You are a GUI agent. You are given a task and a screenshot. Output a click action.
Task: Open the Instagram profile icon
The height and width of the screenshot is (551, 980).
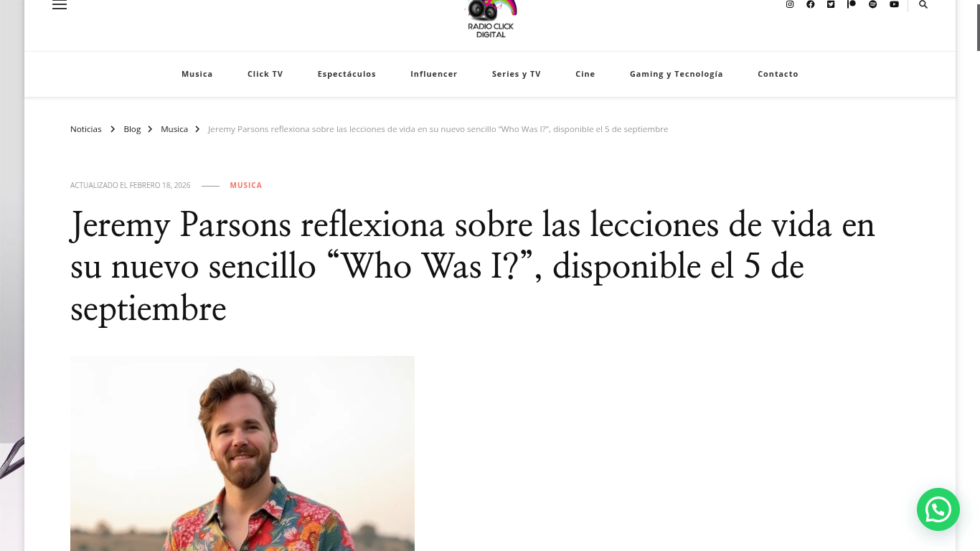pyautogui.click(x=790, y=4)
